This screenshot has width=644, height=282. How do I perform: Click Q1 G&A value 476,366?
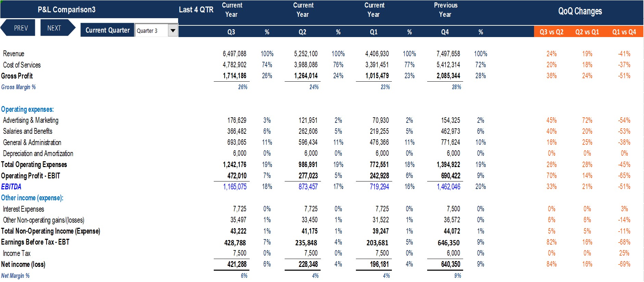tap(379, 142)
